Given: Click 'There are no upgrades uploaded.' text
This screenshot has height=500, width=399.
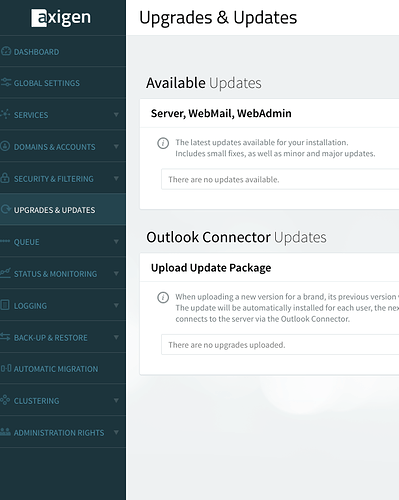Looking at the screenshot, I should pyautogui.click(x=227, y=345).
